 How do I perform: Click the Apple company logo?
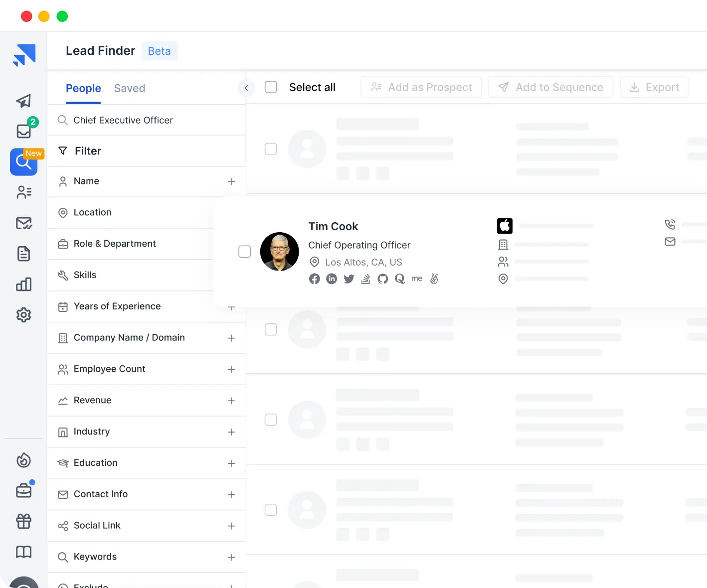click(505, 226)
